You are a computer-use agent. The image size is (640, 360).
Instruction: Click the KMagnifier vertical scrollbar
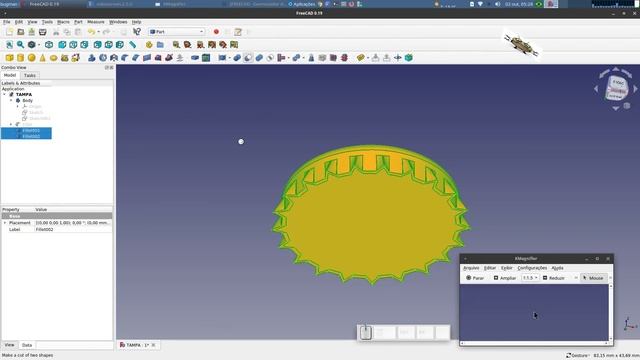(x=611, y=312)
